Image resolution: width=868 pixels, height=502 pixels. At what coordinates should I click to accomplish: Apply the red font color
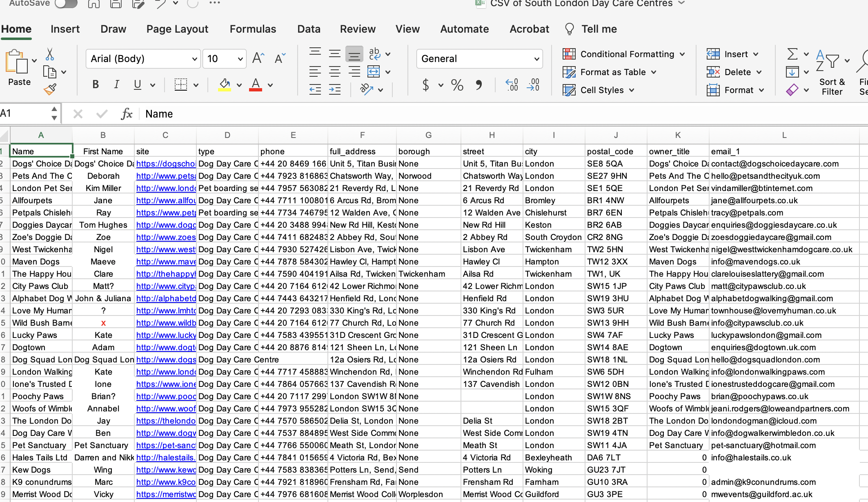click(x=256, y=84)
